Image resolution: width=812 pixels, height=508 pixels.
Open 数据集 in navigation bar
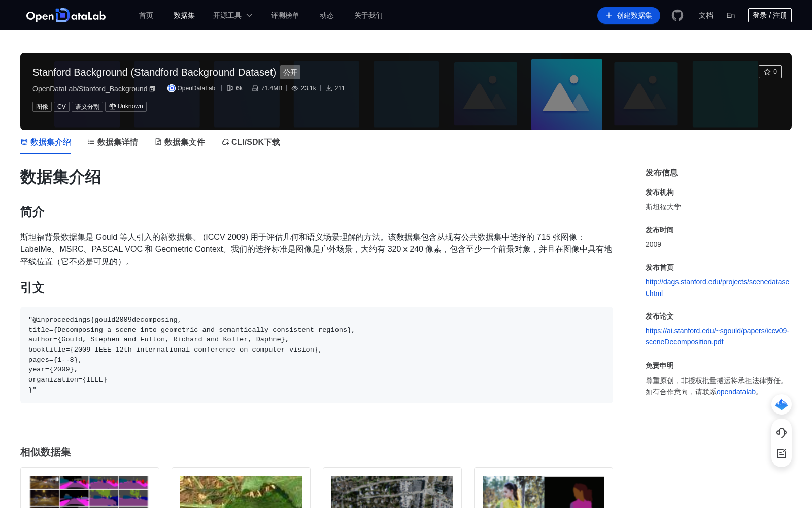point(184,15)
